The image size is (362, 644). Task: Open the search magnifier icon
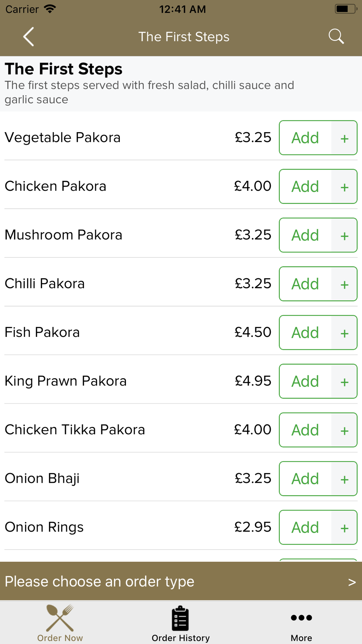click(x=336, y=37)
